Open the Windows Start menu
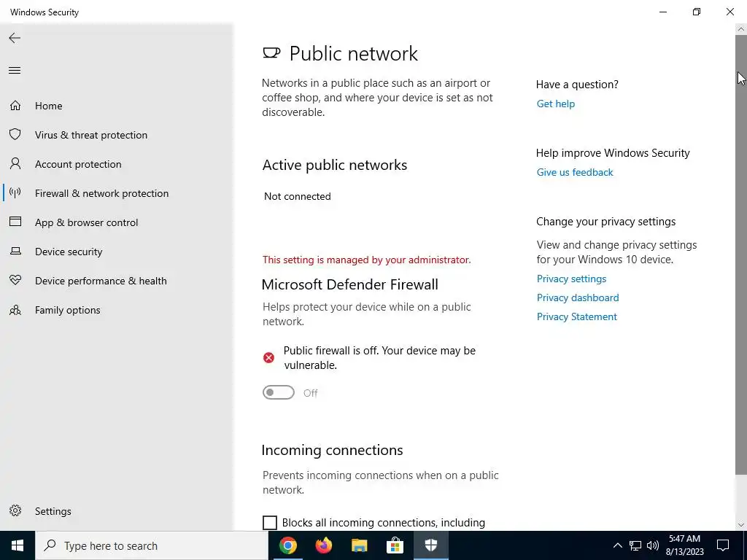This screenshot has height=560, width=747. [x=18, y=545]
